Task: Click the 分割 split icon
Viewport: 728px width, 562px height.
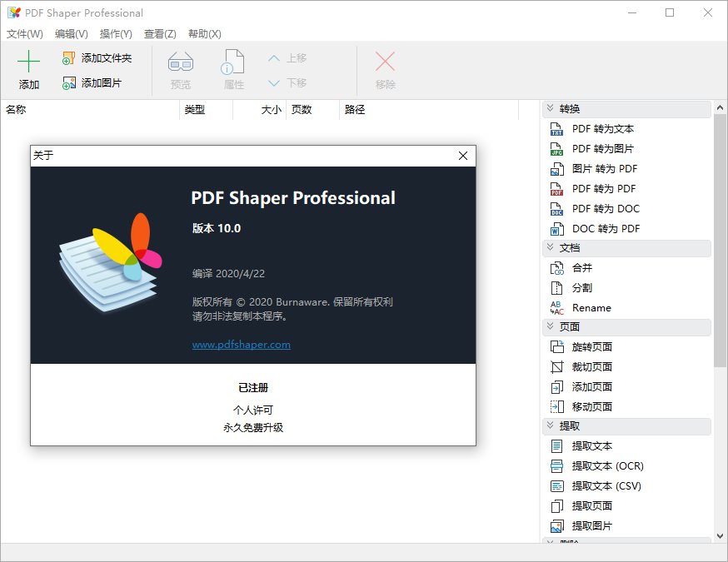Action: coord(556,288)
